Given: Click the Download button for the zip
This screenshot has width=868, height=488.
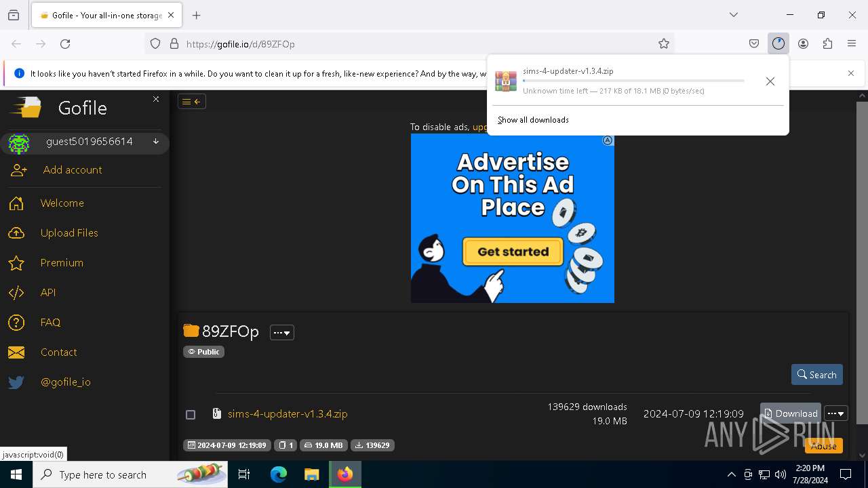Looking at the screenshot, I should click(x=791, y=413).
